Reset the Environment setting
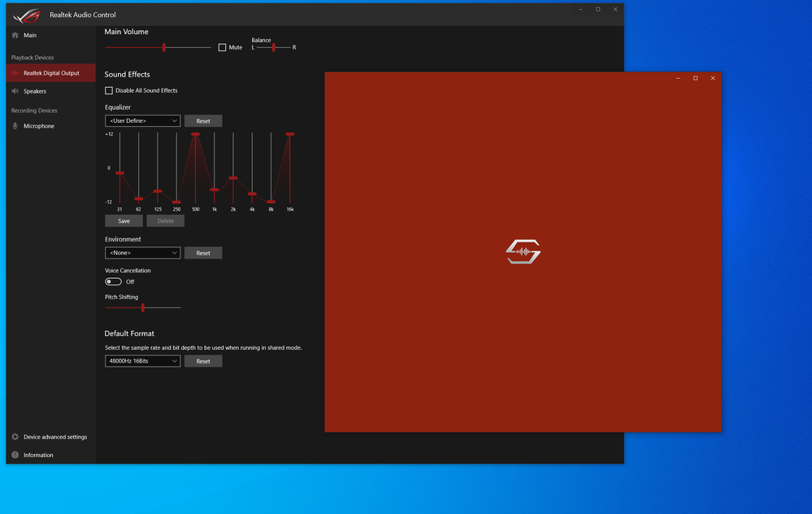Viewport: 812px width, 514px height. tap(203, 253)
